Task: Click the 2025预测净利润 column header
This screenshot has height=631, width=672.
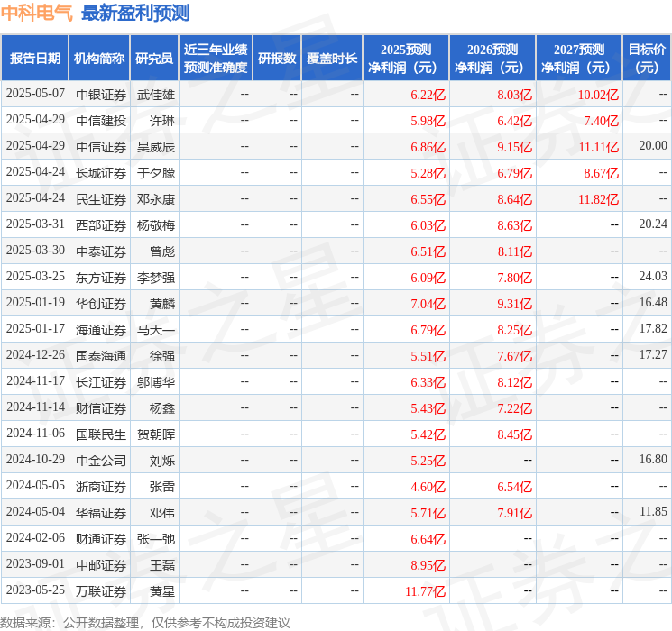Action: (x=406, y=59)
